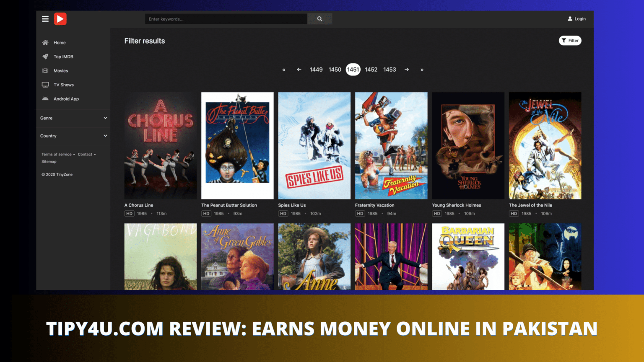Click HD badge under Spies Like Us
The image size is (644, 362).
pyautogui.click(x=283, y=214)
